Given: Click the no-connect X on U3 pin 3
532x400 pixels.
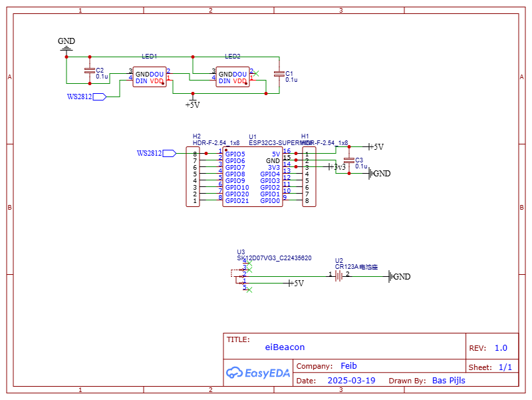Looking at the screenshot, I should (249, 270).
